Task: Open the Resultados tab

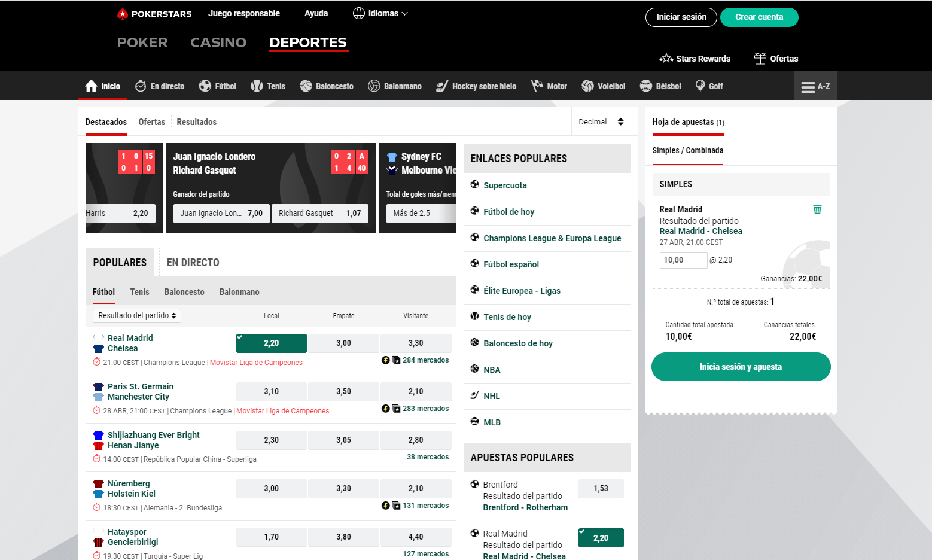Action: click(x=197, y=122)
